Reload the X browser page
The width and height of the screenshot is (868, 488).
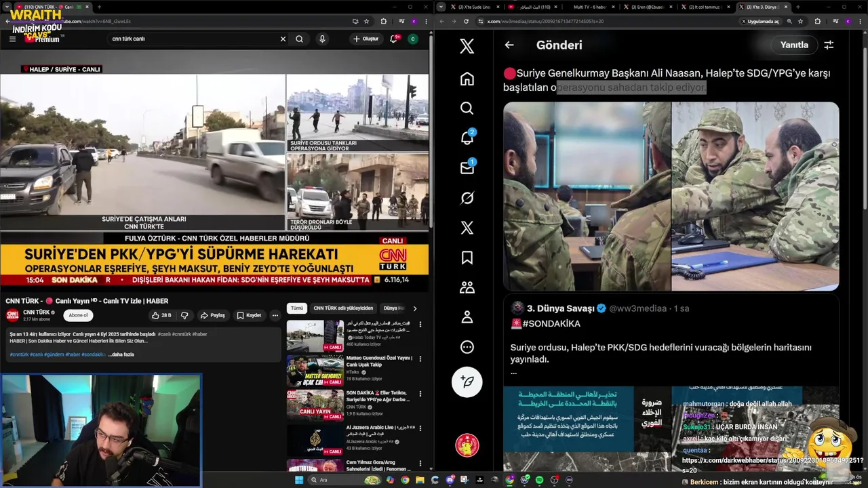click(x=467, y=21)
